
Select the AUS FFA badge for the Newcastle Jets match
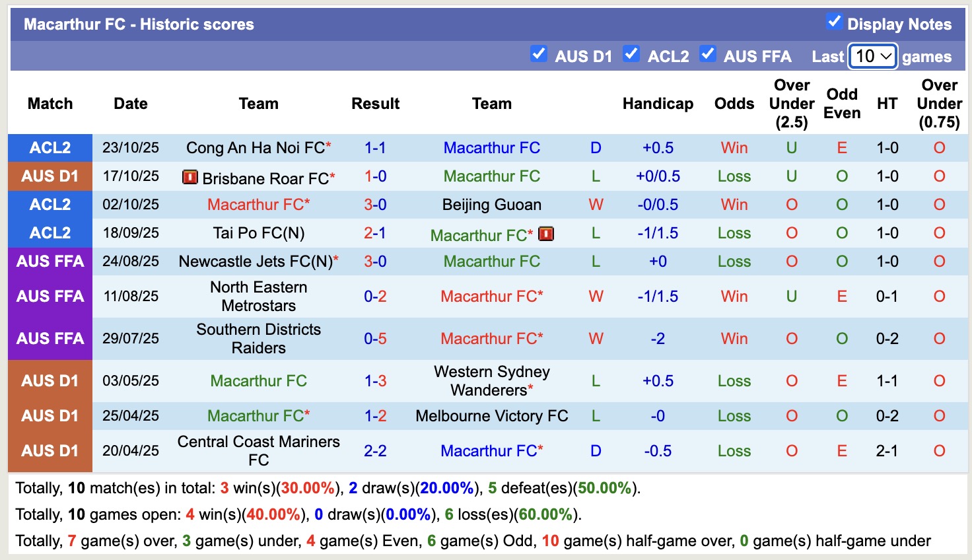point(50,261)
